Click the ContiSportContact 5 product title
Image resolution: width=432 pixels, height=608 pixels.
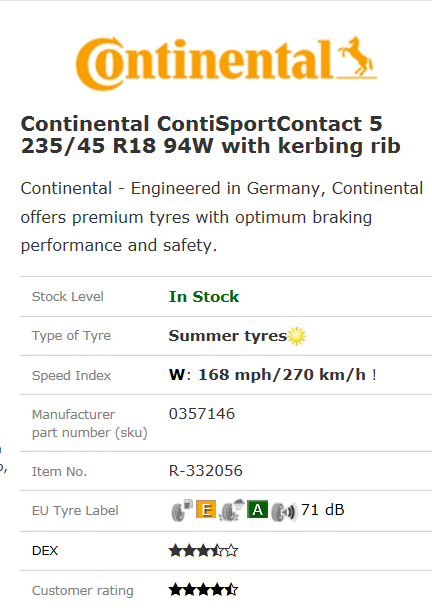click(211, 135)
